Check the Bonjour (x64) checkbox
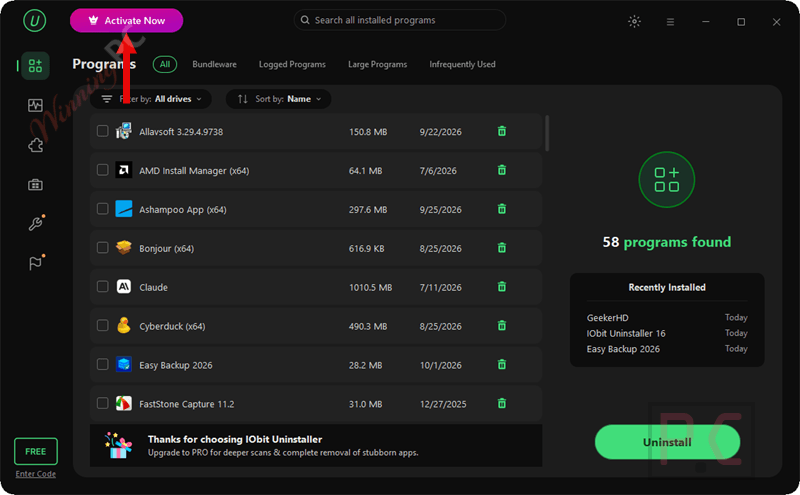800x495 pixels. pyautogui.click(x=103, y=248)
